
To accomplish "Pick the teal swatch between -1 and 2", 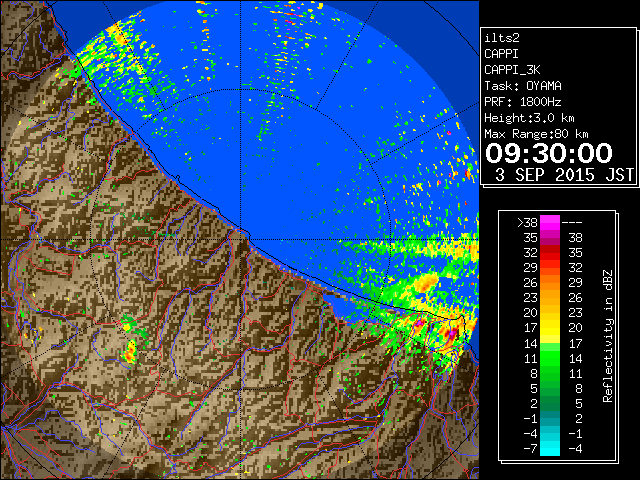I will [550, 418].
